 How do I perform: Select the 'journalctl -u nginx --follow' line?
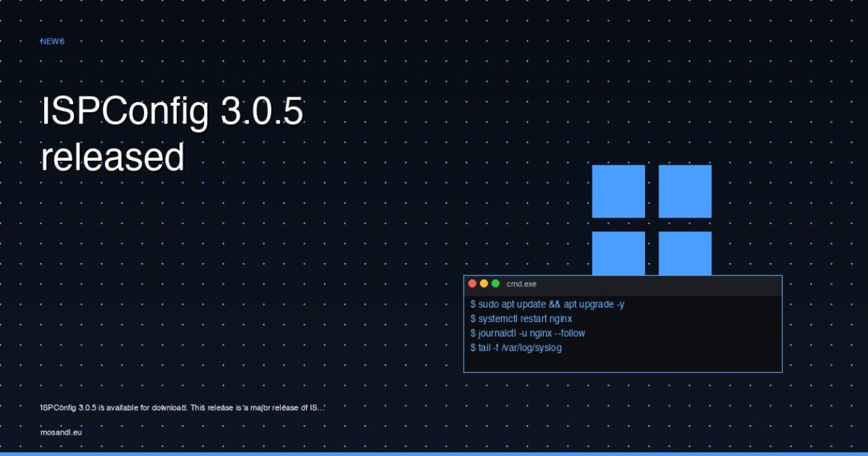(x=528, y=333)
